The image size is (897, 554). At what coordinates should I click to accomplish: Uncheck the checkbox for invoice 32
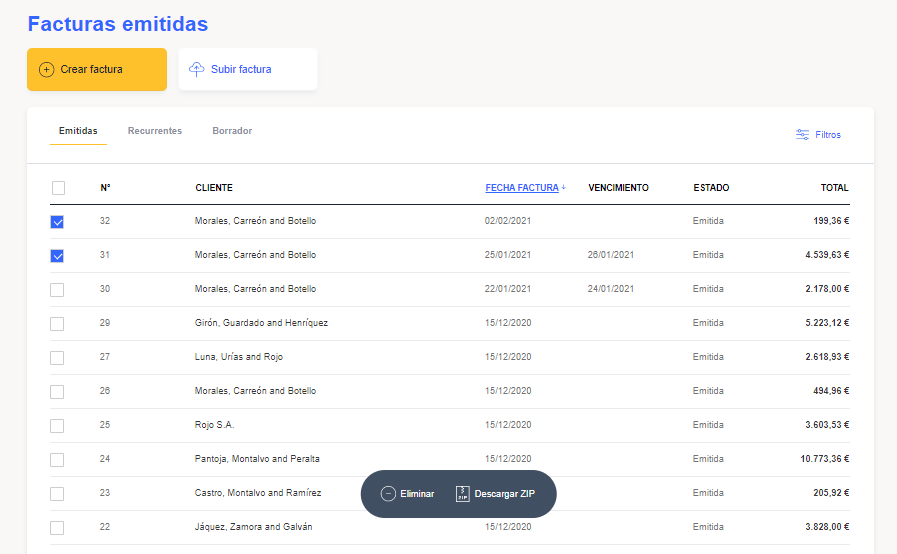pyautogui.click(x=57, y=221)
